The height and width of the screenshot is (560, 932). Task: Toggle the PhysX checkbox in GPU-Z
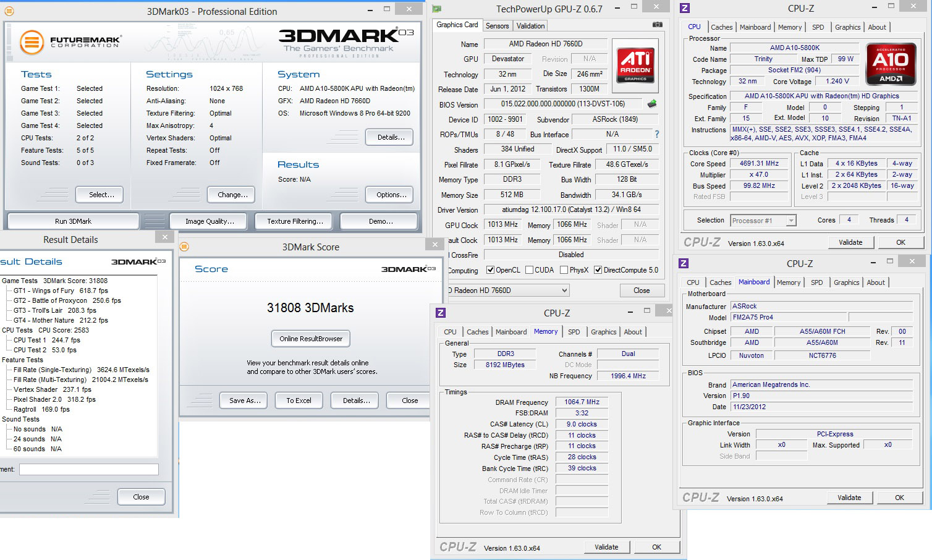pos(564,270)
